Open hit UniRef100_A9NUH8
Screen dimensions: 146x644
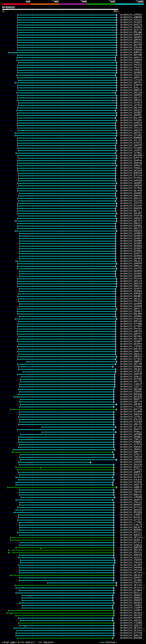(131, 17)
